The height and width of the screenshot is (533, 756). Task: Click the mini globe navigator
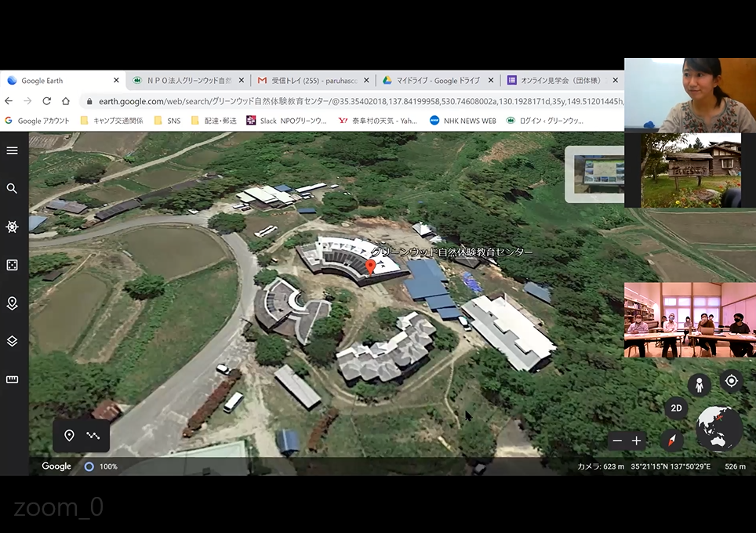[x=719, y=429]
